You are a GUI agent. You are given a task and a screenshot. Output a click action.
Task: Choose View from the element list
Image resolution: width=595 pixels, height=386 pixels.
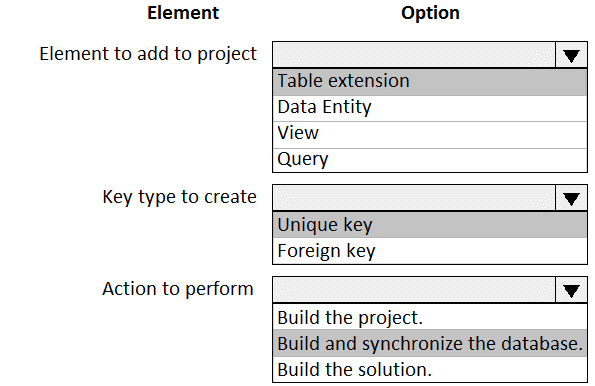430,134
